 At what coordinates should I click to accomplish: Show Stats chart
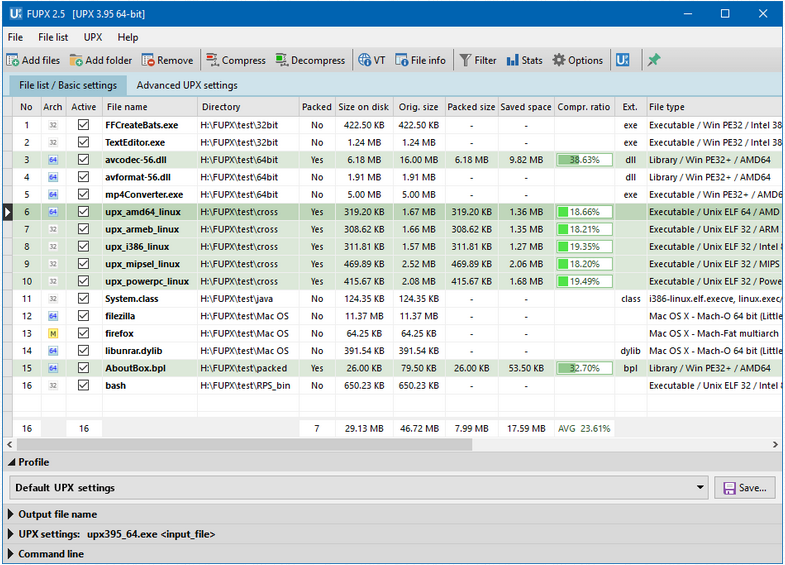tap(524, 61)
